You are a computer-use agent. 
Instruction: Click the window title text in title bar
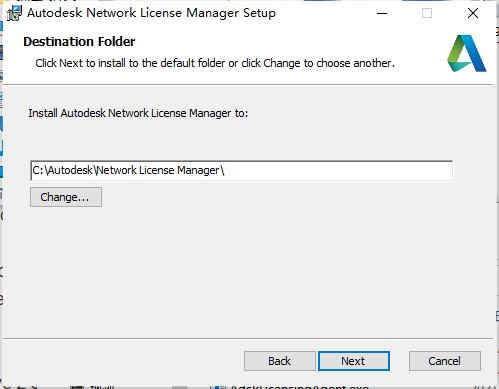click(x=151, y=13)
